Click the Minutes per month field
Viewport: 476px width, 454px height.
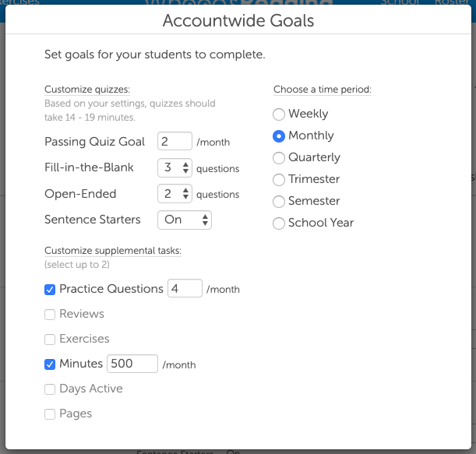point(132,364)
